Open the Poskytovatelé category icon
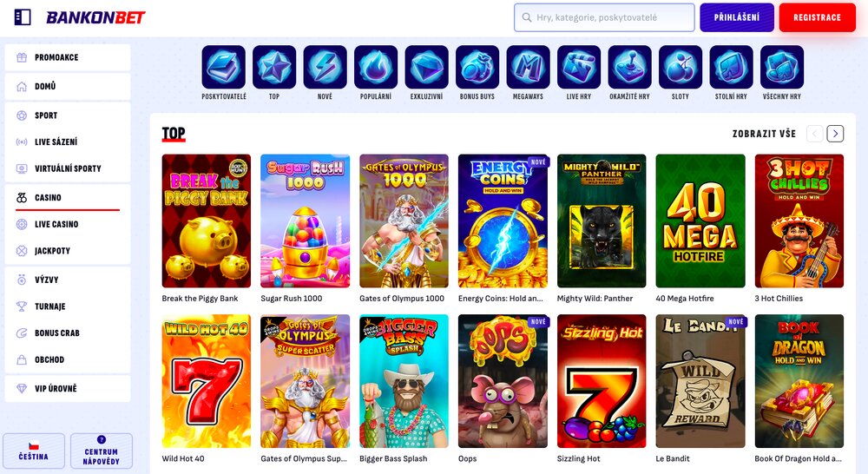Image resolution: width=868 pixels, height=474 pixels. coord(224,67)
